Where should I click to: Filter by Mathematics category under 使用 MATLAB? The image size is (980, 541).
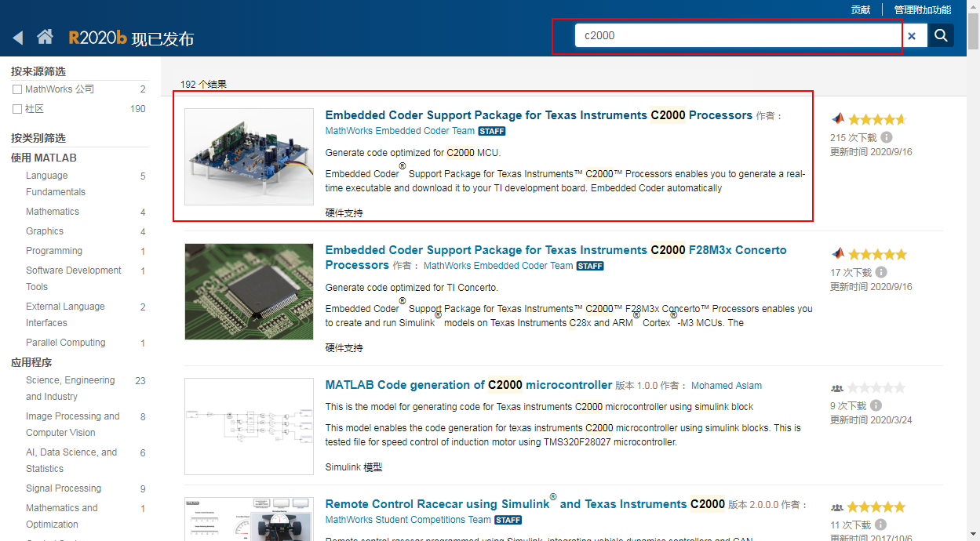coord(53,212)
